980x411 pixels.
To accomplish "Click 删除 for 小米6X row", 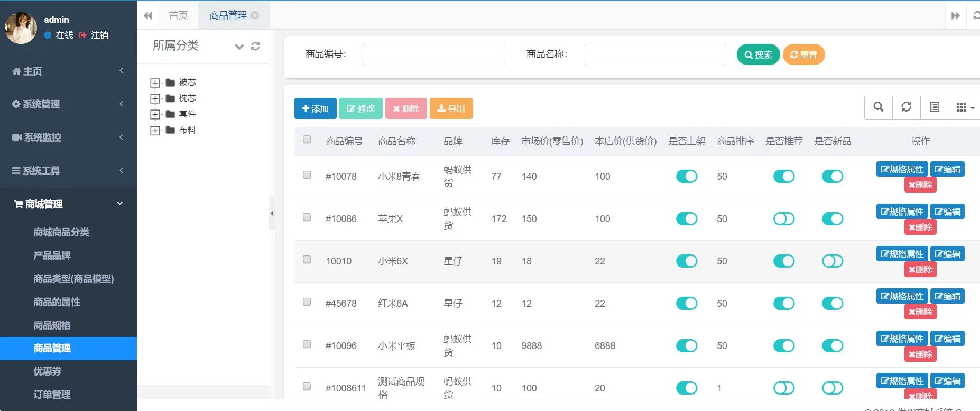I will 920,269.
